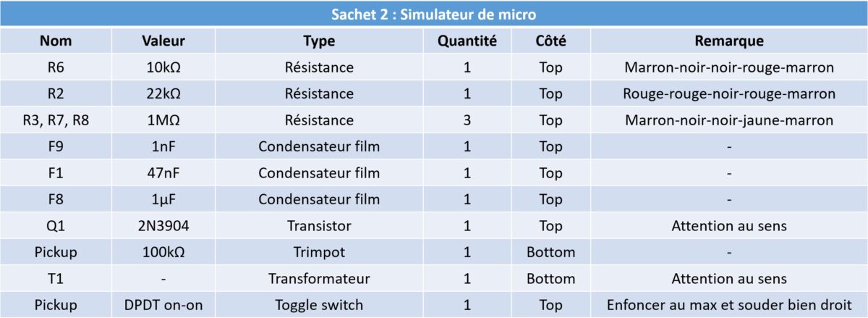Select the 'Trimpot' type cell
Viewport: 868px width, 318px height.
(x=320, y=253)
